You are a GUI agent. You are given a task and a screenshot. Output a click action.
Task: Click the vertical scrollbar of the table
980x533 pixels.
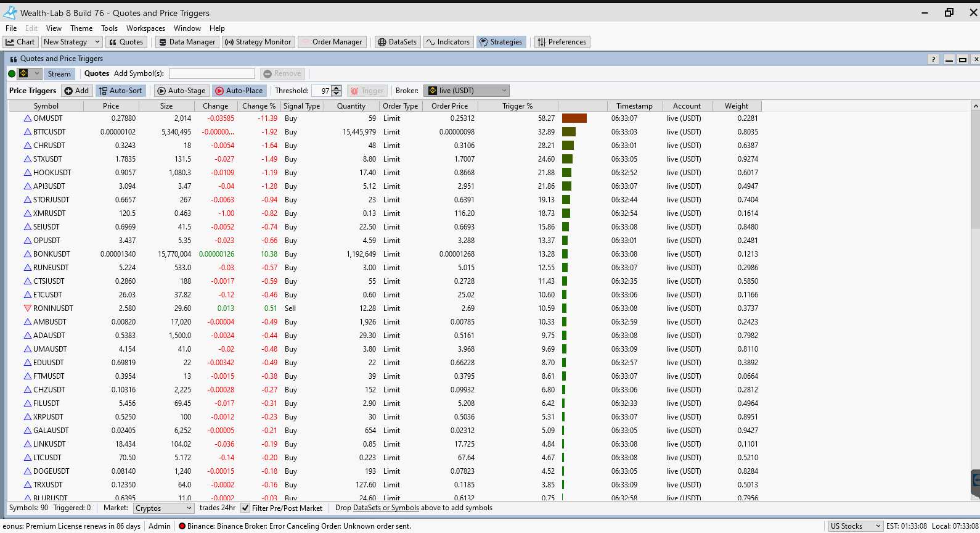pos(975,170)
